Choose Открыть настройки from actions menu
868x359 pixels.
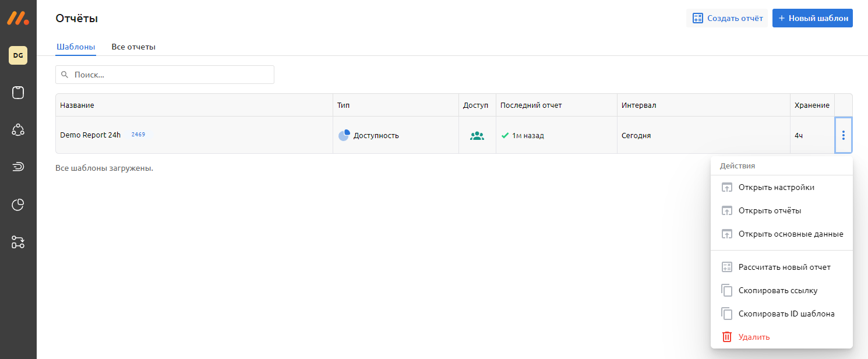point(776,188)
